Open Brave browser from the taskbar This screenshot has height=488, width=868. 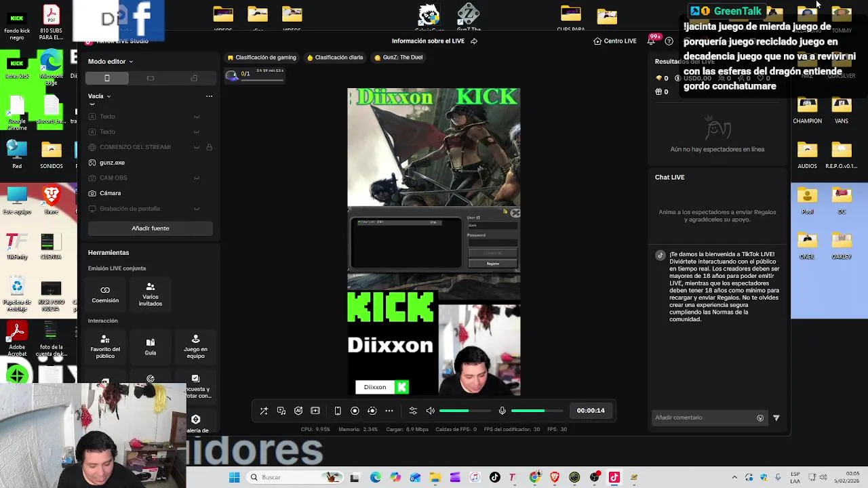555,478
